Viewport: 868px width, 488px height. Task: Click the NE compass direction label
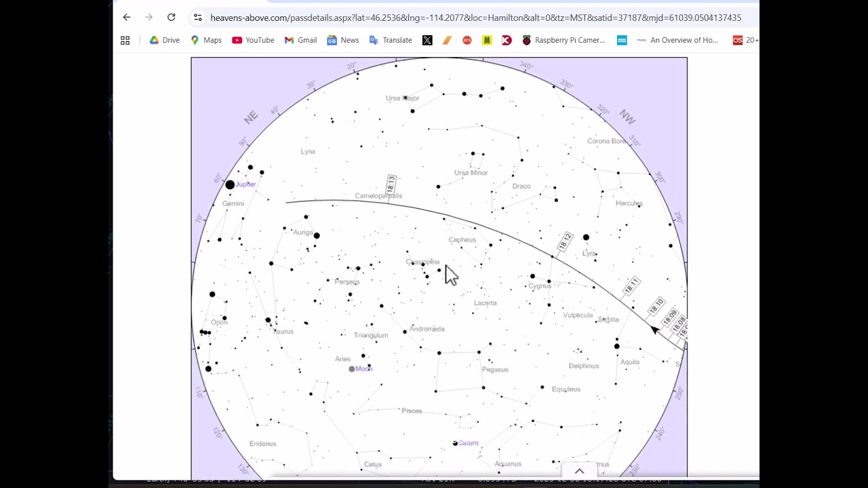click(251, 117)
